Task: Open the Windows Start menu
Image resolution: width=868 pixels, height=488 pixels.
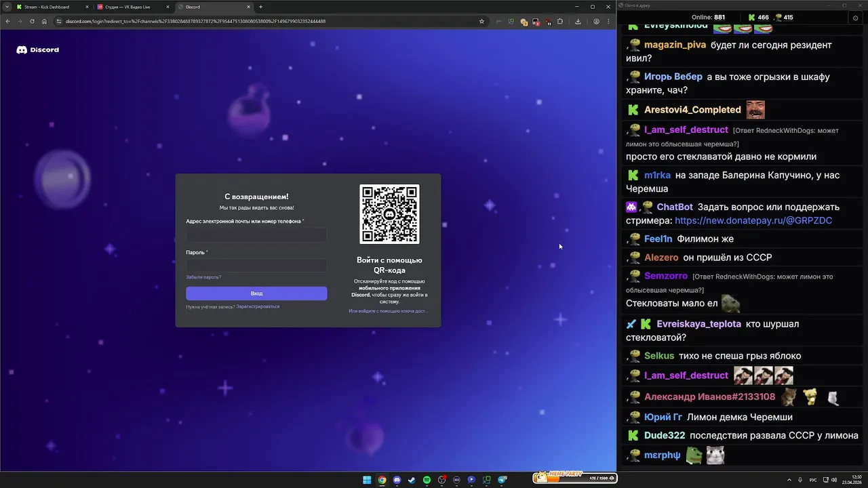Action: coord(367,480)
